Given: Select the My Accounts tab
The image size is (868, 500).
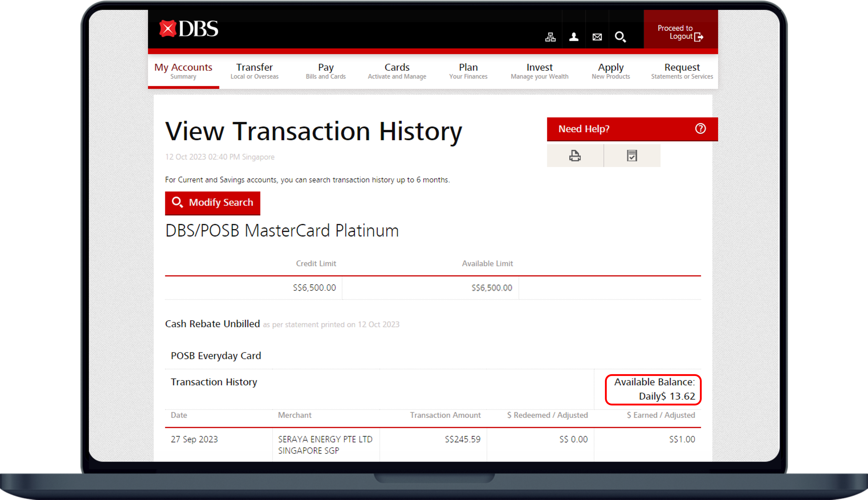Looking at the screenshot, I should pyautogui.click(x=183, y=71).
